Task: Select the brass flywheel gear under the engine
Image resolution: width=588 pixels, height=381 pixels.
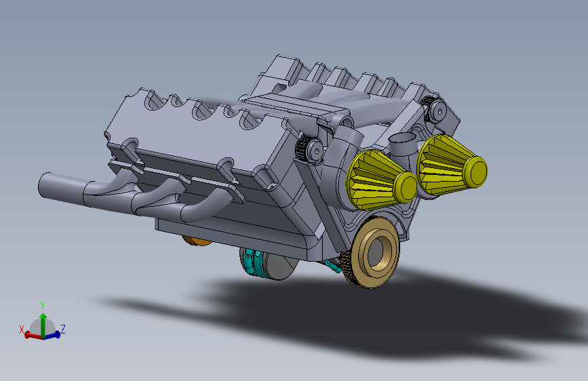Action: click(370, 253)
